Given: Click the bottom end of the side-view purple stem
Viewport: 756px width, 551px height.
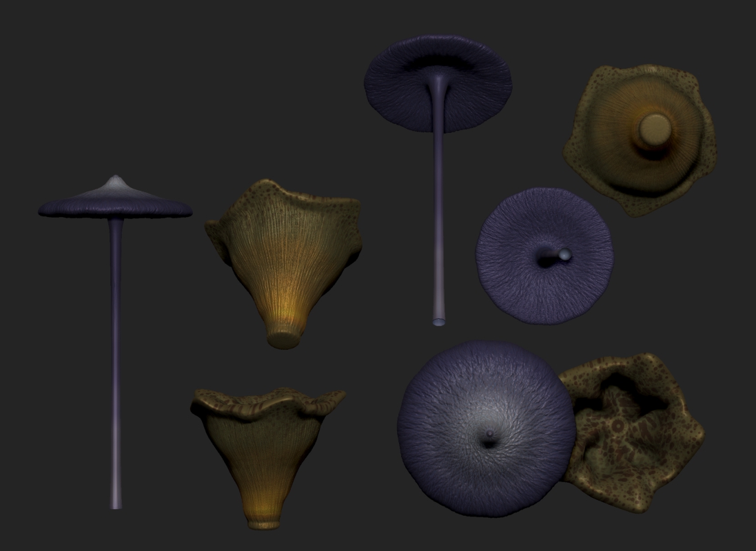Looking at the screenshot, I should (x=116, y=504).
